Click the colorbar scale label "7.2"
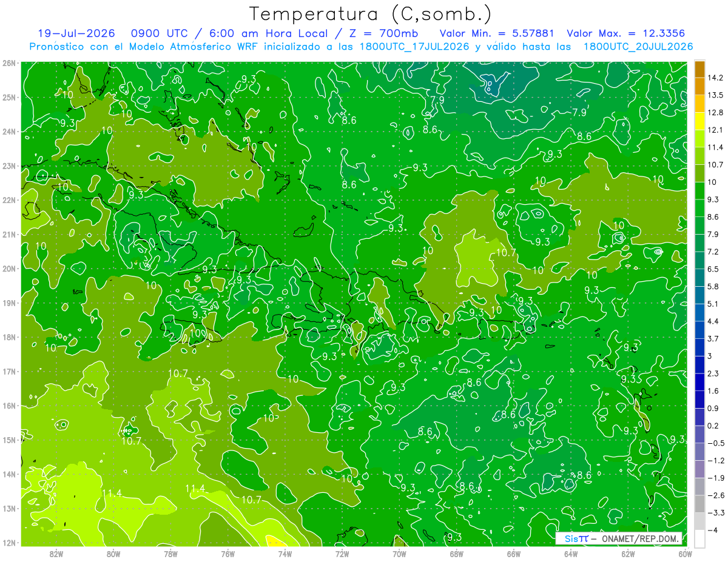728x562 pixels. (x=713, y=252)
